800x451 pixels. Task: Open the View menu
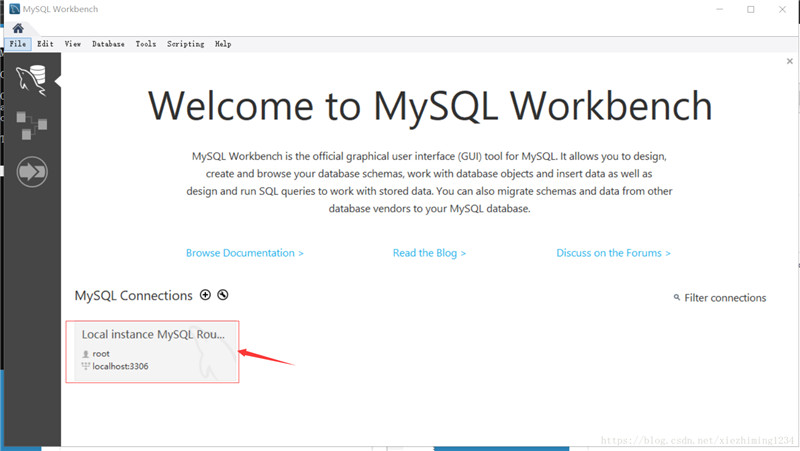(x=73, y=44)
